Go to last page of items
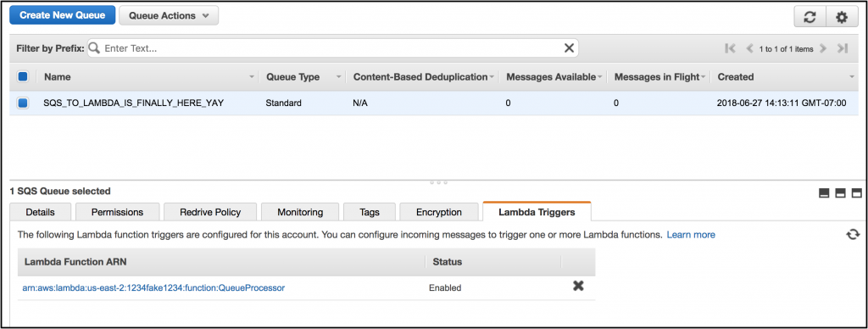The height and width of the screenshot is (329, 868). coord(843,48)
